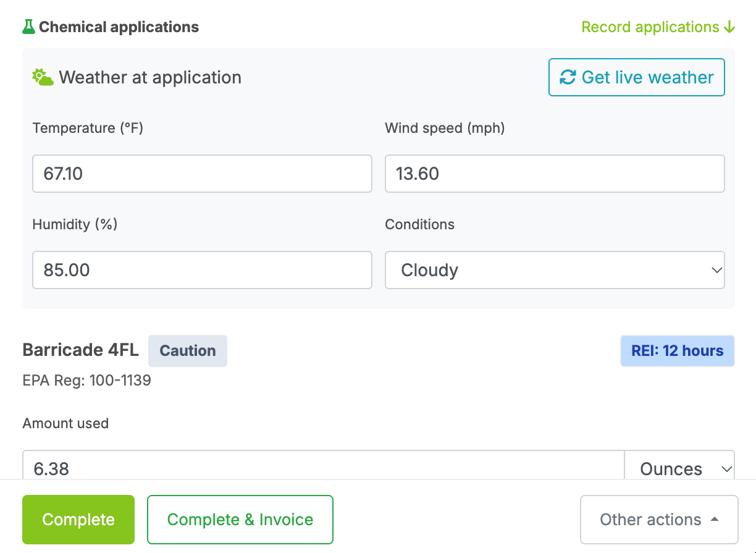
Task: Click the Temperature field showing 67.10
Action: pos(202,174)
